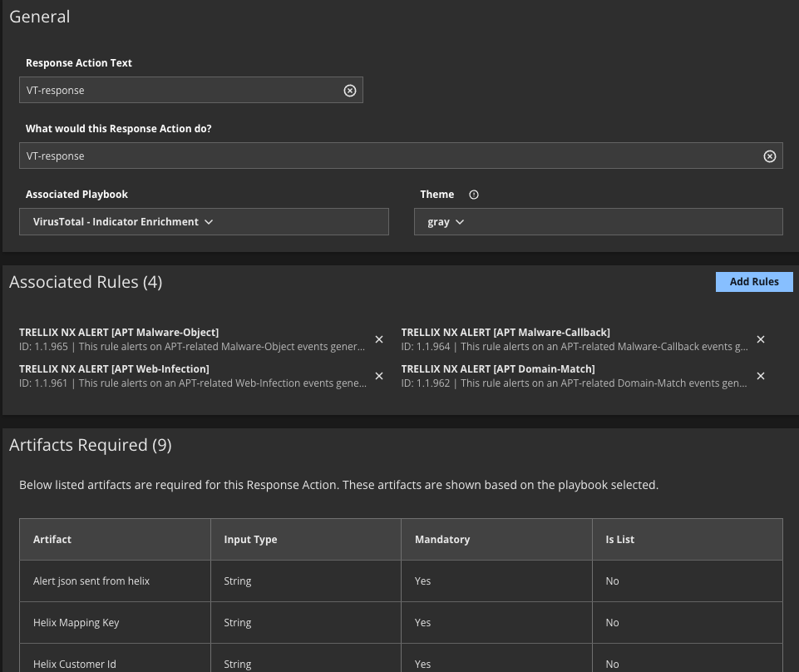
Task: Click String in the Alert json row
Action: click(x=238, y=581)
